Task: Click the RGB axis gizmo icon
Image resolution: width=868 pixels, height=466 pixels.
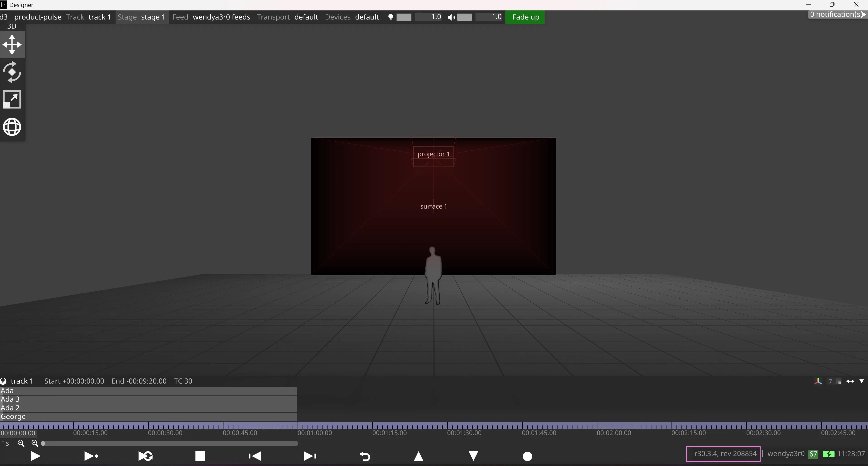Action: [x=818, y=381]
